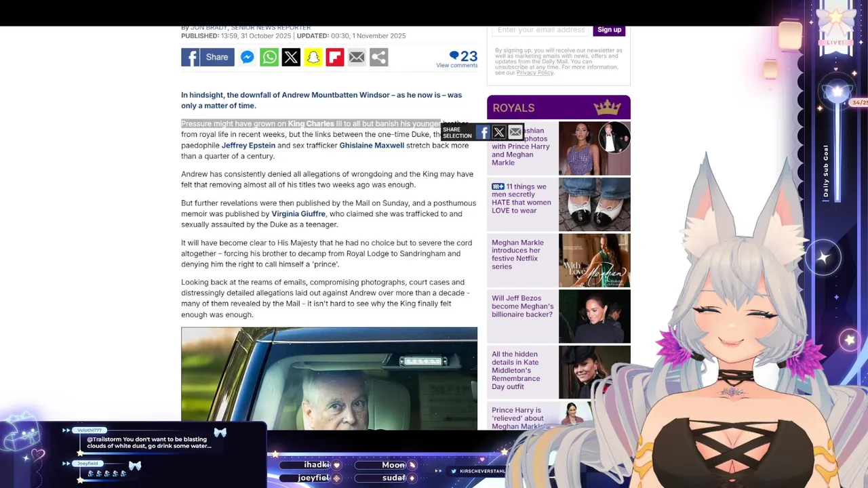
Task: Click Joeyfield username in chat overlay
Action: [87, 464]
